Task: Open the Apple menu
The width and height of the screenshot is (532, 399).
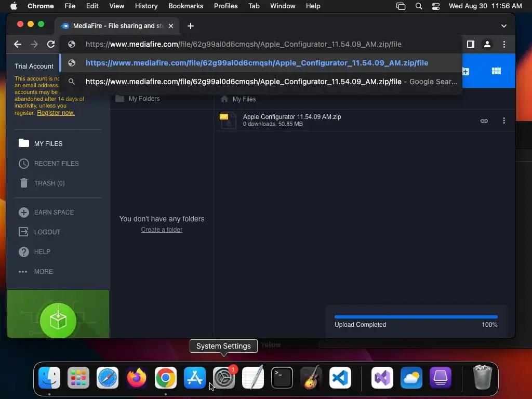Action: pyautogui.click(x=14, y=6)
